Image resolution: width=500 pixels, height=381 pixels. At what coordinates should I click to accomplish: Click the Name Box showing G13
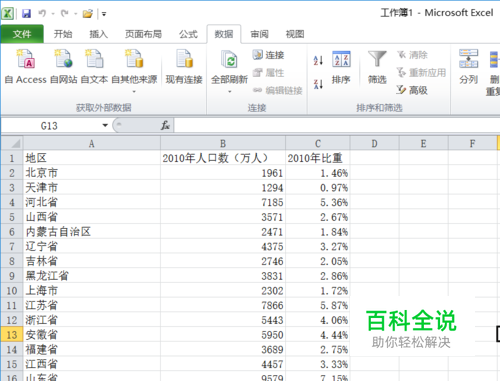point(49,126)
